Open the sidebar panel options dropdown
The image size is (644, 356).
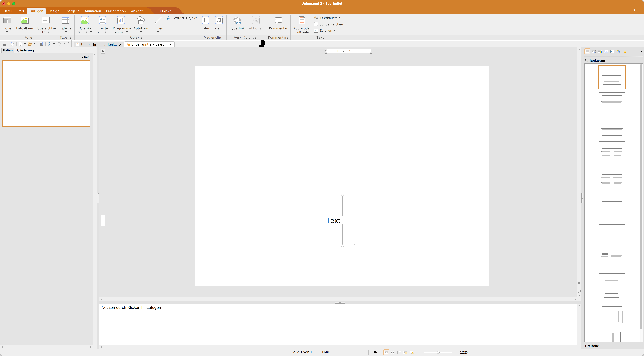641,52
